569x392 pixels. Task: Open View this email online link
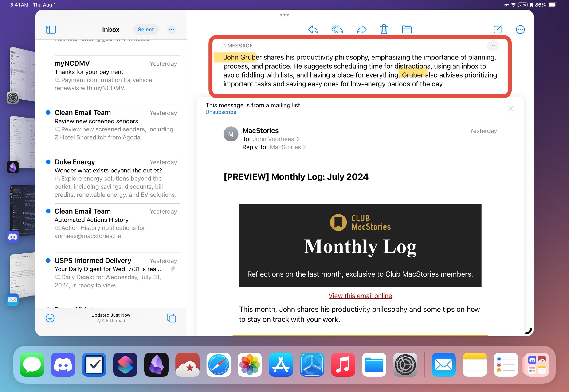360,296
